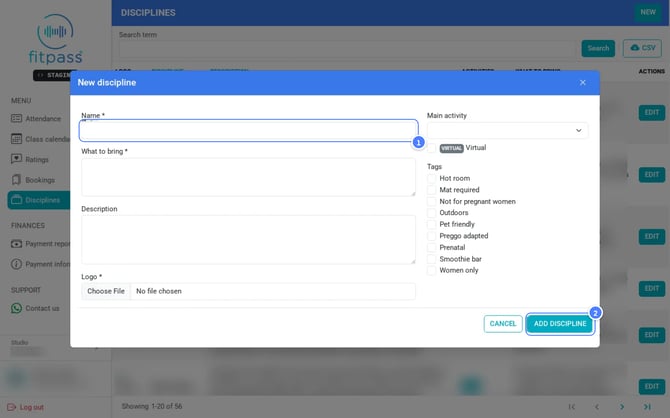This screenshot has height=418, width=670.
Task: Go to next page arrow
Action: pos(622,406)
